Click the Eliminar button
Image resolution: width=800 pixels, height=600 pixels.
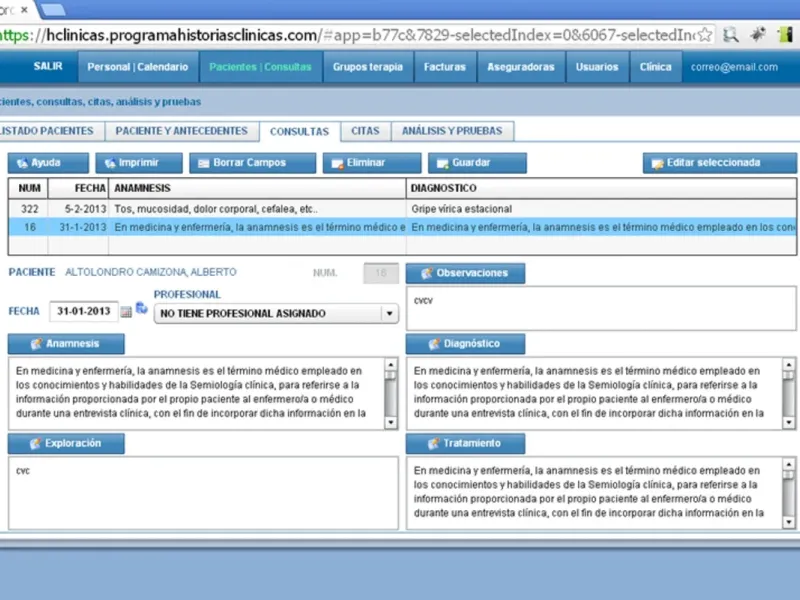(x=372, y=163)
